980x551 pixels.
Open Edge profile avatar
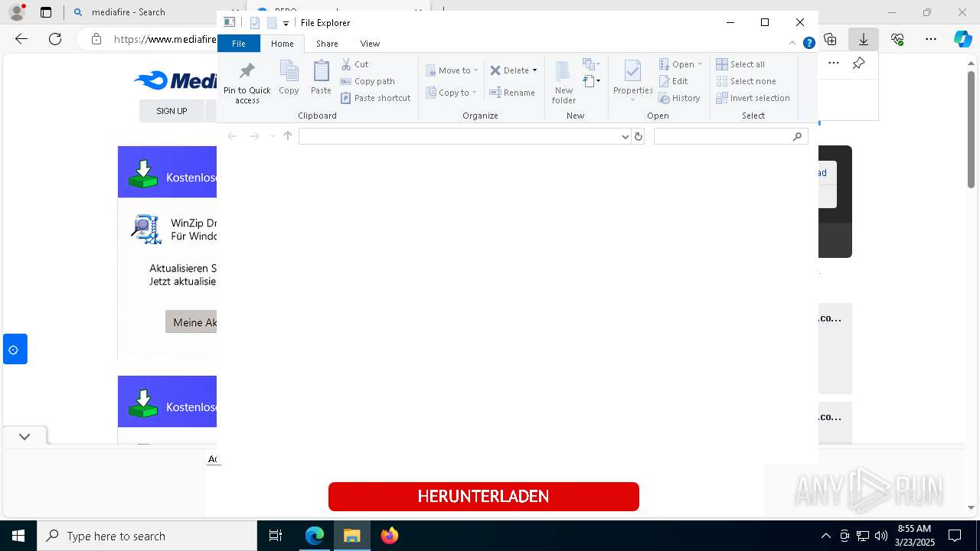pyautogui.click(x=18, y=12)
